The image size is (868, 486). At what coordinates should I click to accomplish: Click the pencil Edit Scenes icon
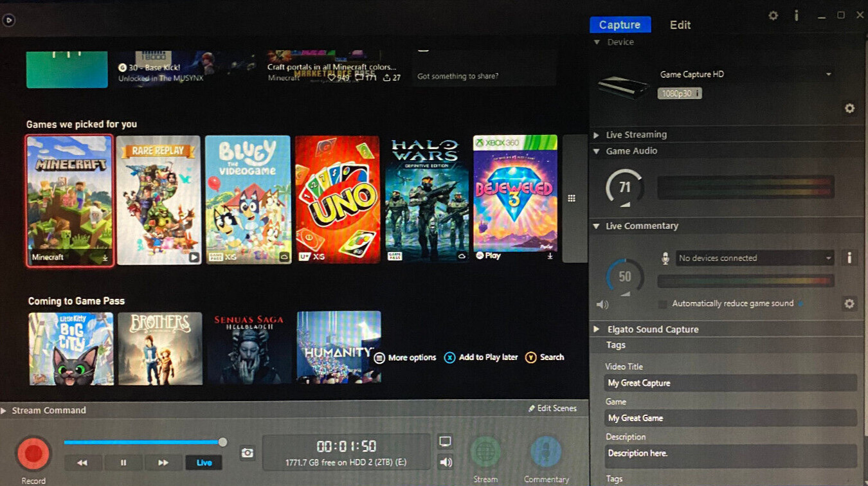(x=532, y=408)
